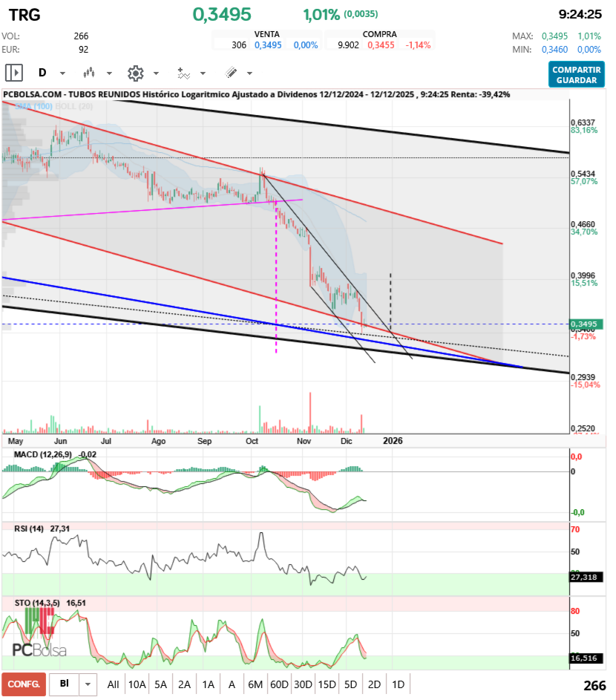Select the 6M time range
Screen dimensions: 616x700
[x=256, y=684]
